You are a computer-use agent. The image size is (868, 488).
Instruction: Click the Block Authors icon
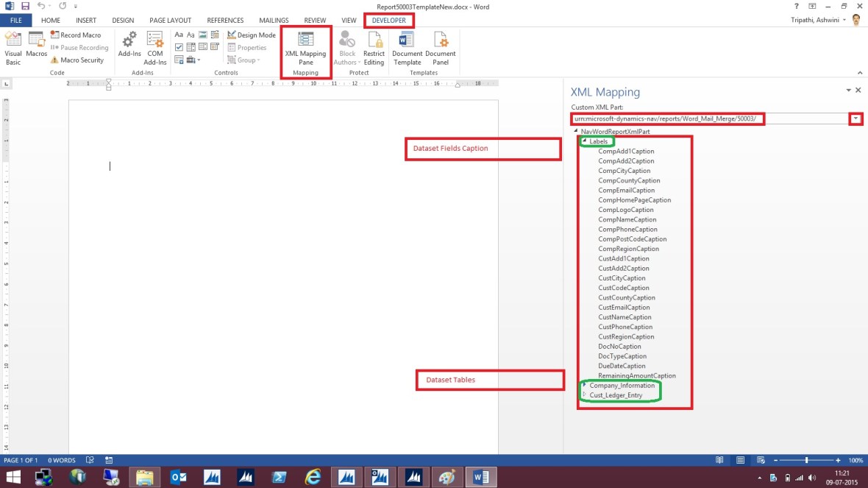point(346,46)
